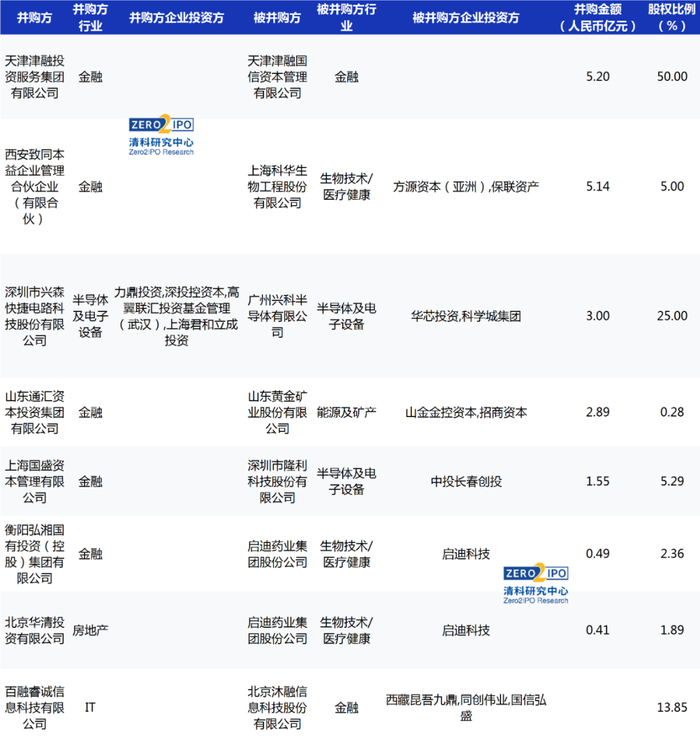Screen dimensions: 700x746
Task: Click the 被并购方 column header
Action: [277, 18]
